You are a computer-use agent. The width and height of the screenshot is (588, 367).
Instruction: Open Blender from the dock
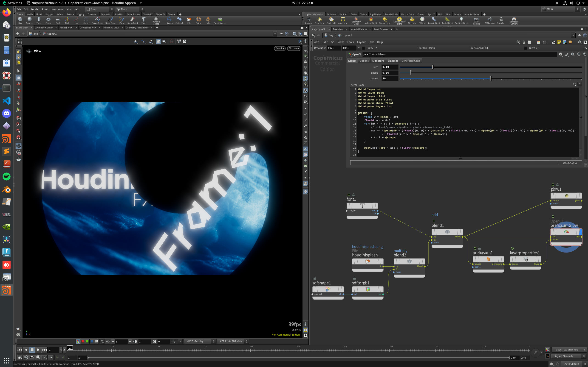coord(7,189)
